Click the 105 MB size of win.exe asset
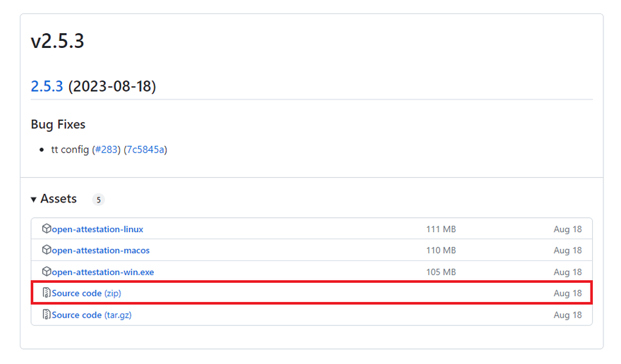 click(x=441, y=272)
